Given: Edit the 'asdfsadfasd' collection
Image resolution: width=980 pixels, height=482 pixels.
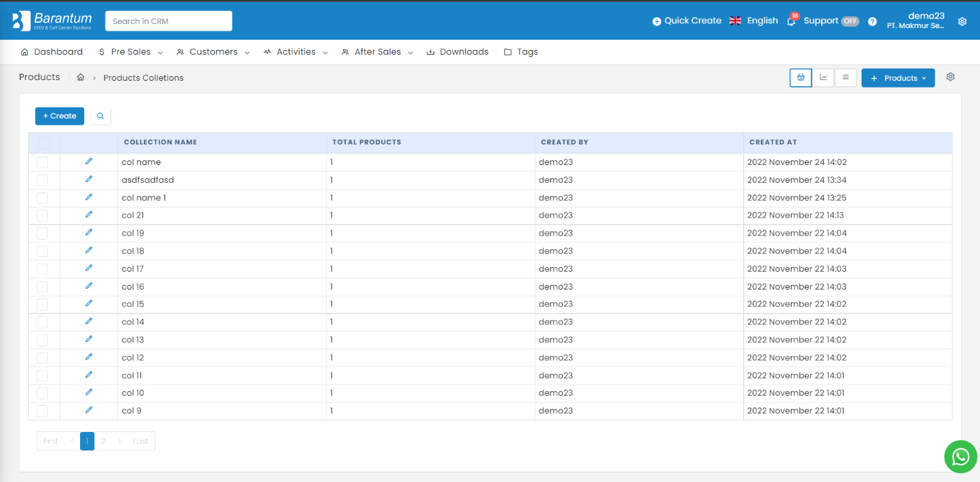Looking at the screenshot, I should 88,179.
